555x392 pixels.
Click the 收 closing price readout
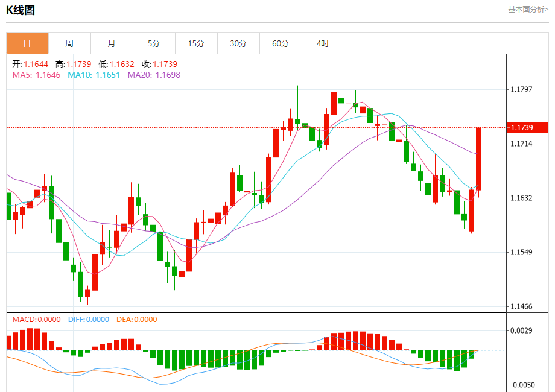tap(159, 64)
